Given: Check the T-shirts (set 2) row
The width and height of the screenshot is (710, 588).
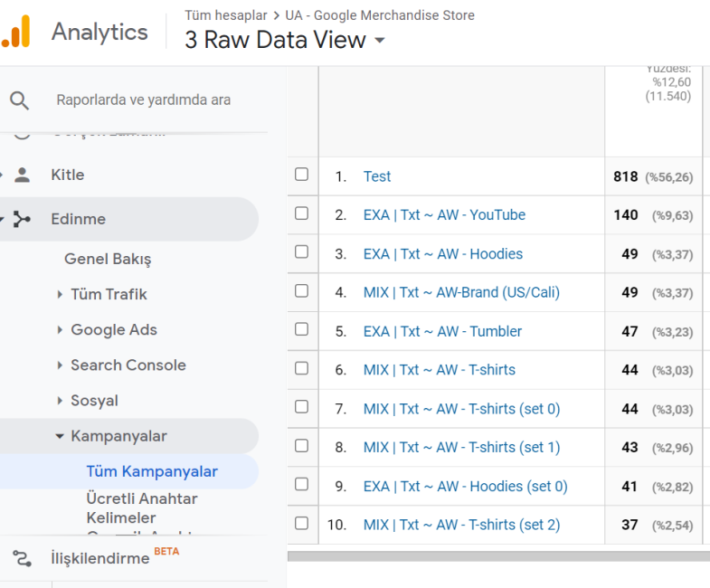Looking at the screenshot, I should click(301, 523).
